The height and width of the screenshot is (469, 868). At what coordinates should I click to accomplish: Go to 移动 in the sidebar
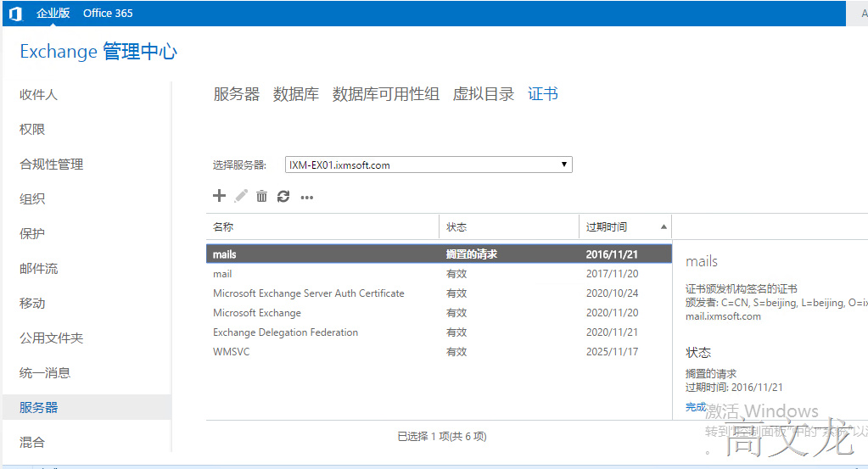32,304
